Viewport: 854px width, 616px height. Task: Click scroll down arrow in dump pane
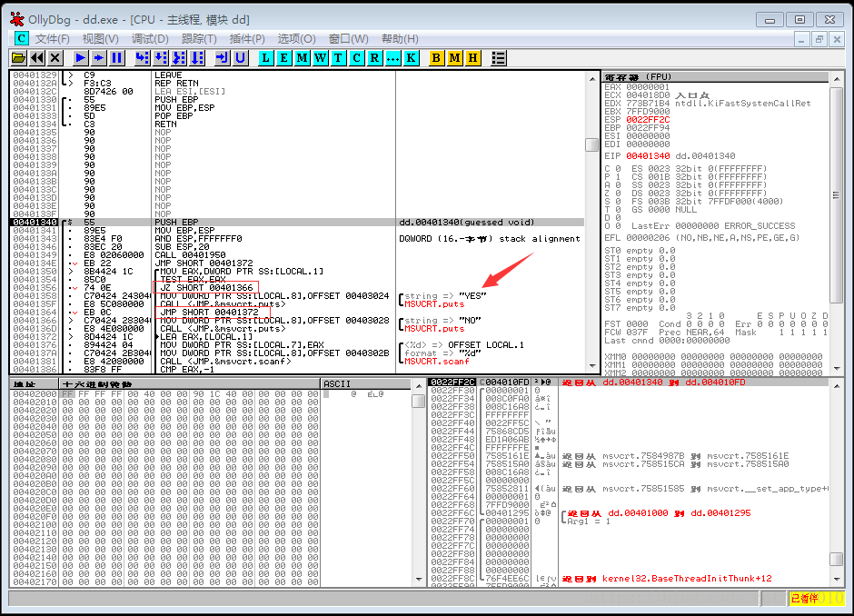tap(419, 580)
